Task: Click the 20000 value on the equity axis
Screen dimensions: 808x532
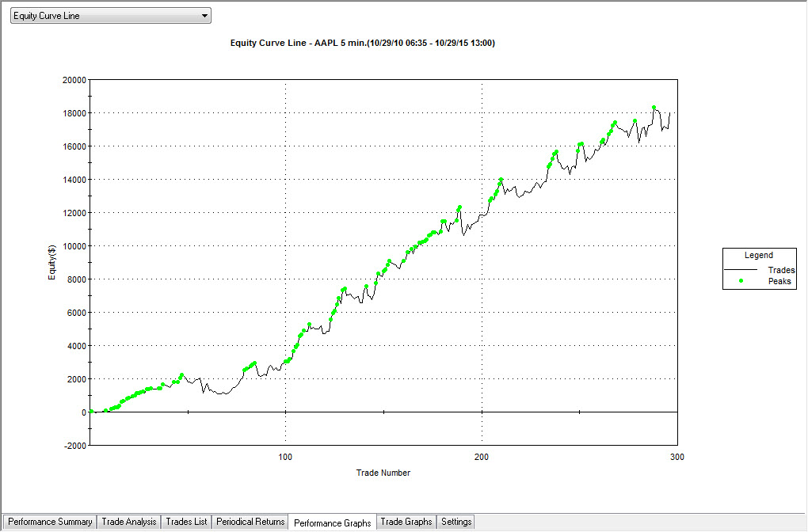Action: 74,80
